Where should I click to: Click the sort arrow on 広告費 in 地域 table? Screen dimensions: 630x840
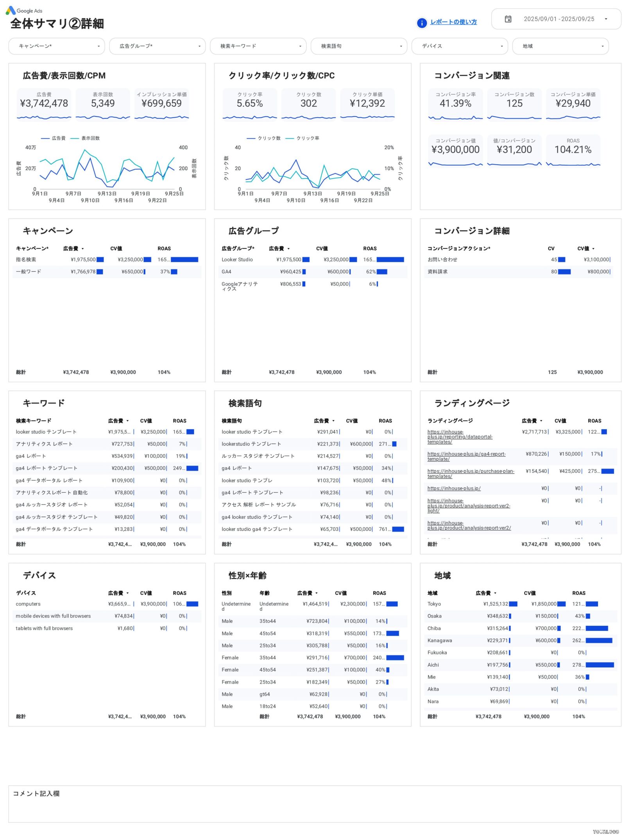click(x=495, y=593)
